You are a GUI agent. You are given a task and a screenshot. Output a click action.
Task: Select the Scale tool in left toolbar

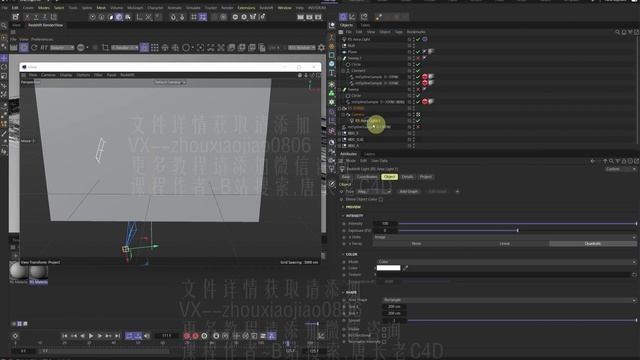click(x=4, y=76)
